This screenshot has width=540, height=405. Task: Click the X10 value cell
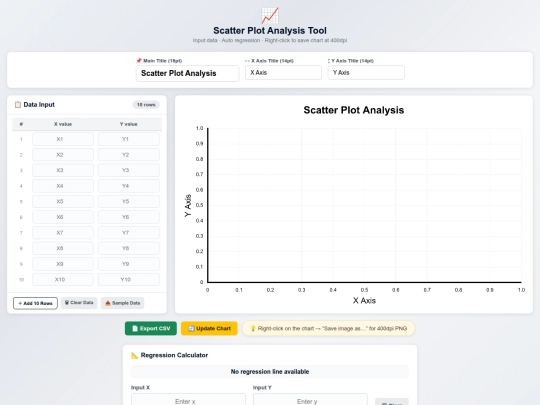click(x=63, y=280)
